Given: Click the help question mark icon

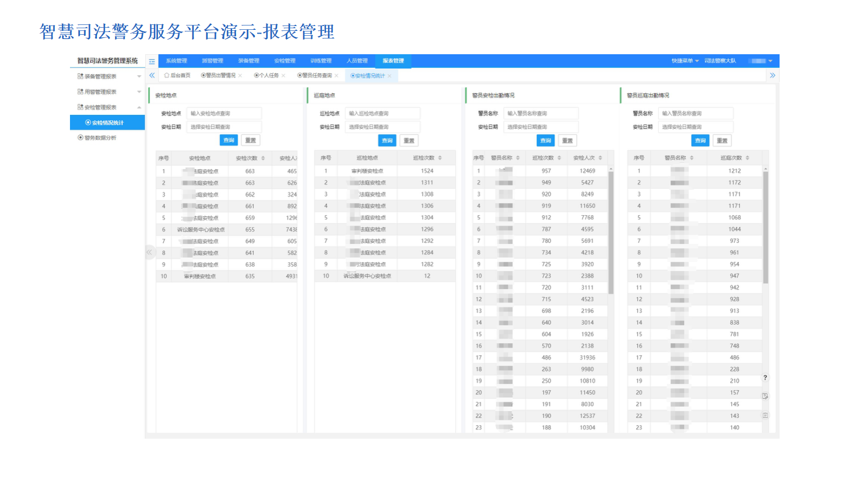Looking at the screenshot, I should pyautogui.click(x=765, y=377).
